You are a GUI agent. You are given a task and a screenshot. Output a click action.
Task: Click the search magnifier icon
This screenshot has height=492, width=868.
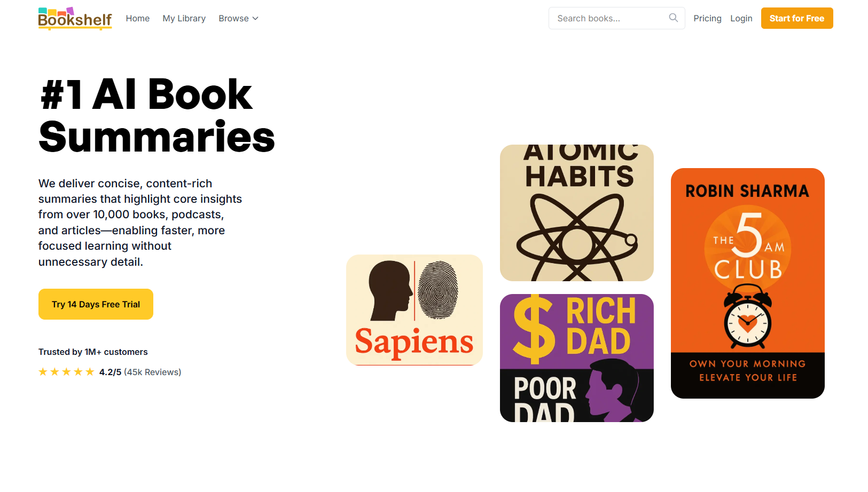pos(673,18)
